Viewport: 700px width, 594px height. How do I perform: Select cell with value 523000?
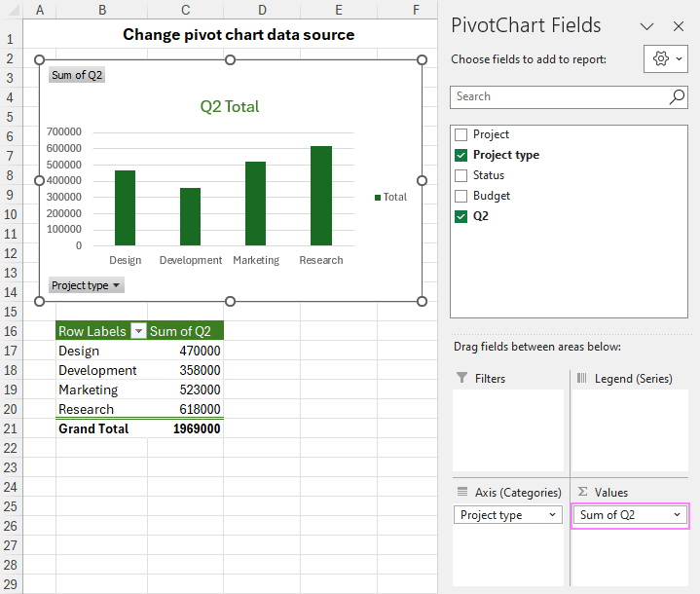coord(185,390)
